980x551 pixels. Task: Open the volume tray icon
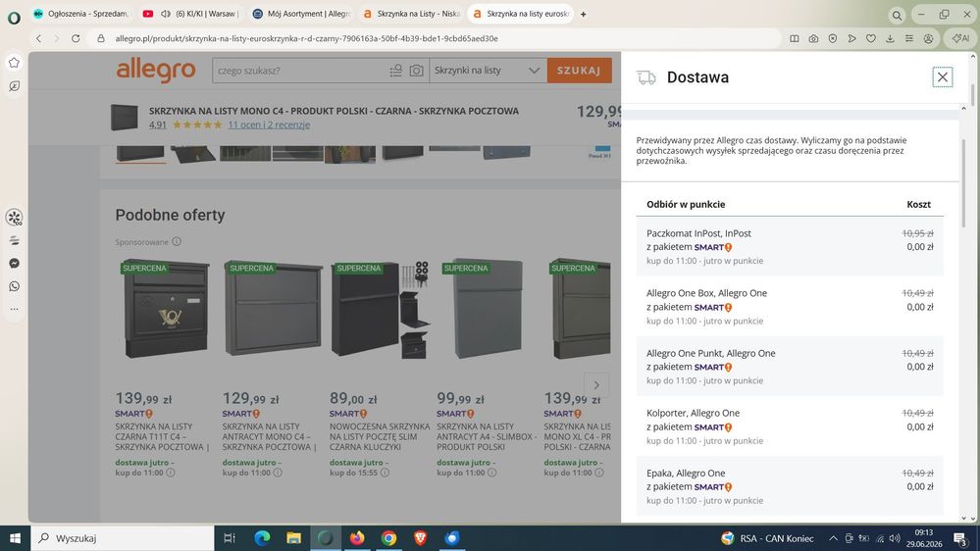[895, 538]
